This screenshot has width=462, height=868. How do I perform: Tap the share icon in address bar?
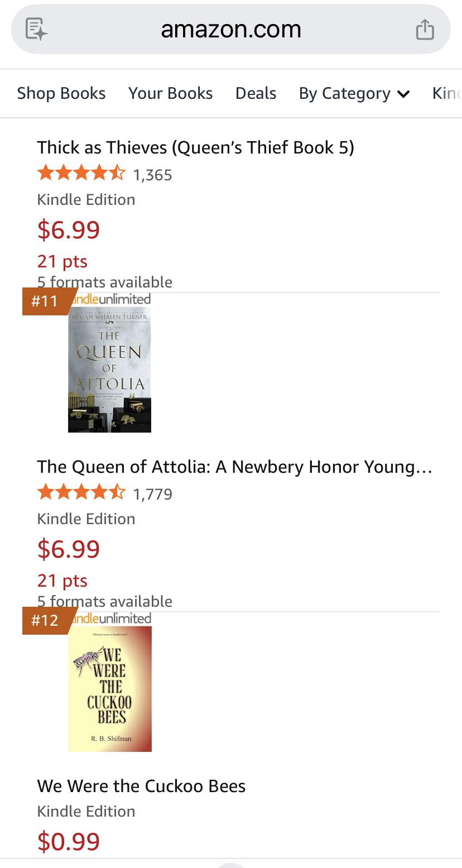point(425,29)
